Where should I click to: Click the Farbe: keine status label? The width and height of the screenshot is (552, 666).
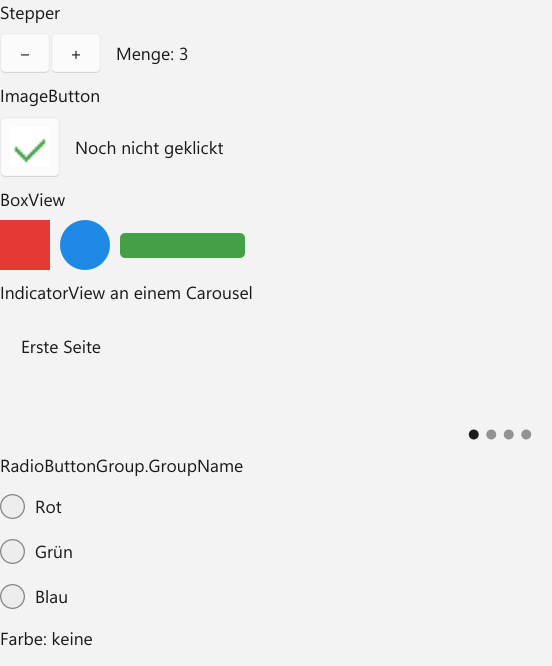click(x=46, y=639)
